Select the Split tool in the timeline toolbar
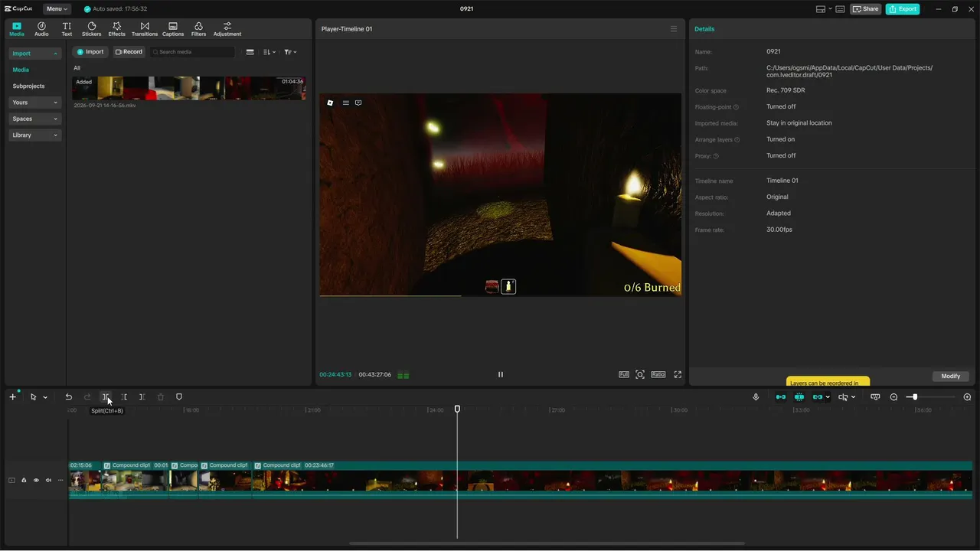This screenshot has height=551, width=980. pos(106,397)
